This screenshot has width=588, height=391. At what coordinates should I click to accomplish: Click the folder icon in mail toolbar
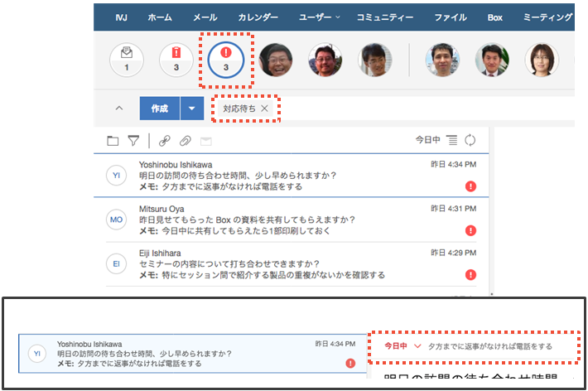tap(113, 140)
